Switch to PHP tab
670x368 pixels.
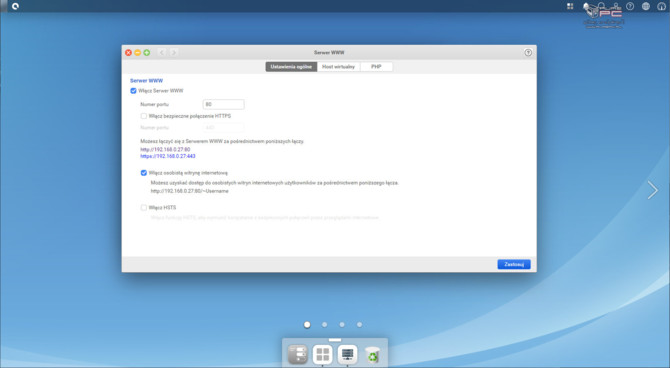click(x=376, y=67)
